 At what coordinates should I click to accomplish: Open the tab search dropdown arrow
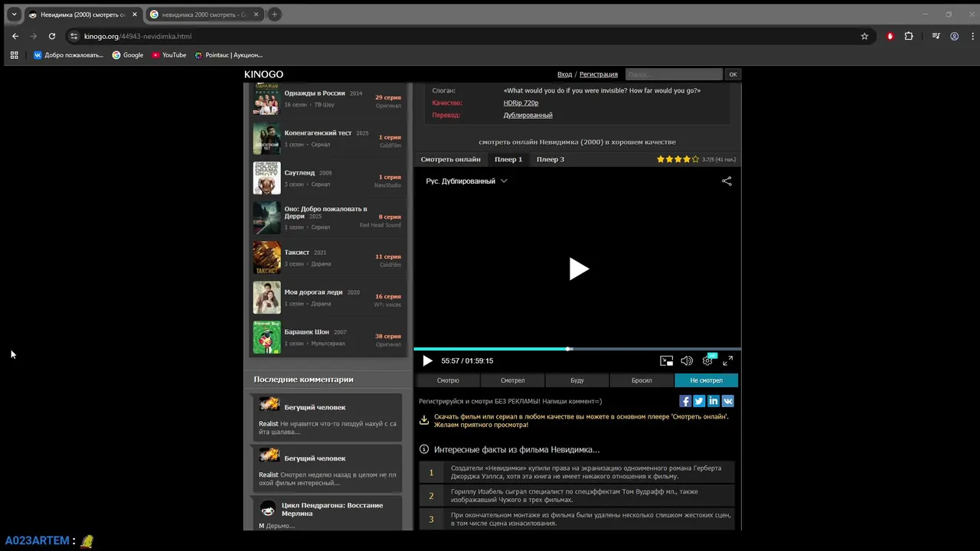14,15
